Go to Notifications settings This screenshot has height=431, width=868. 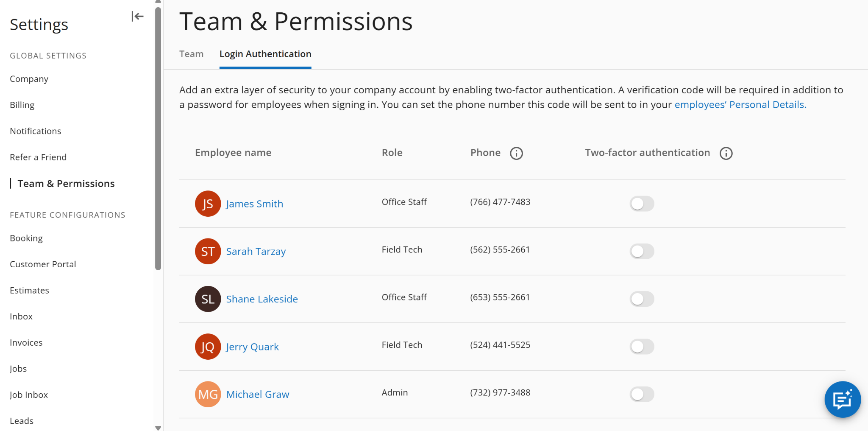[36, 131]
